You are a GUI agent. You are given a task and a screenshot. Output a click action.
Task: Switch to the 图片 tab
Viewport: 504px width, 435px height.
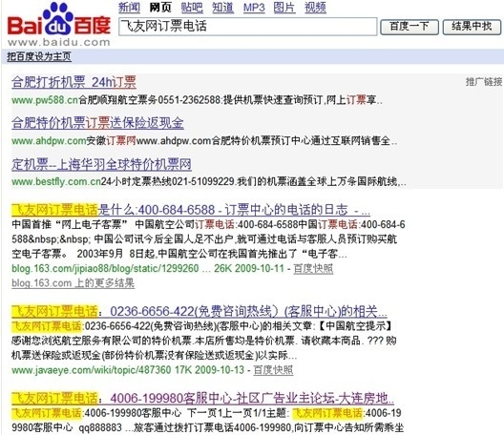click(284, 7)
